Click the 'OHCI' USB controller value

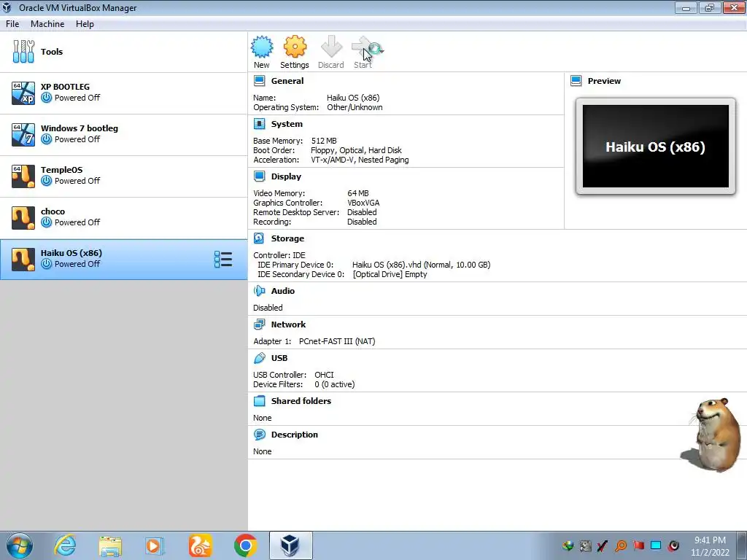pyautogui.click(x=324, y=375)
